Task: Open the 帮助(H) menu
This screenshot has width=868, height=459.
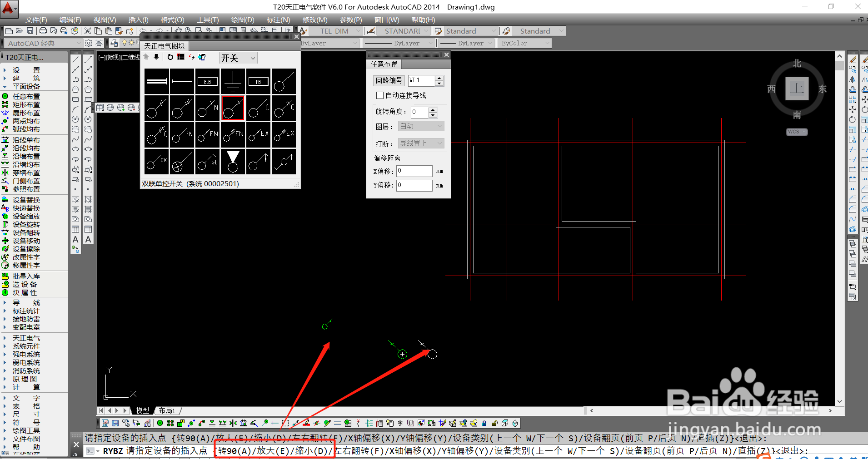Action: [x=423, y=20]
